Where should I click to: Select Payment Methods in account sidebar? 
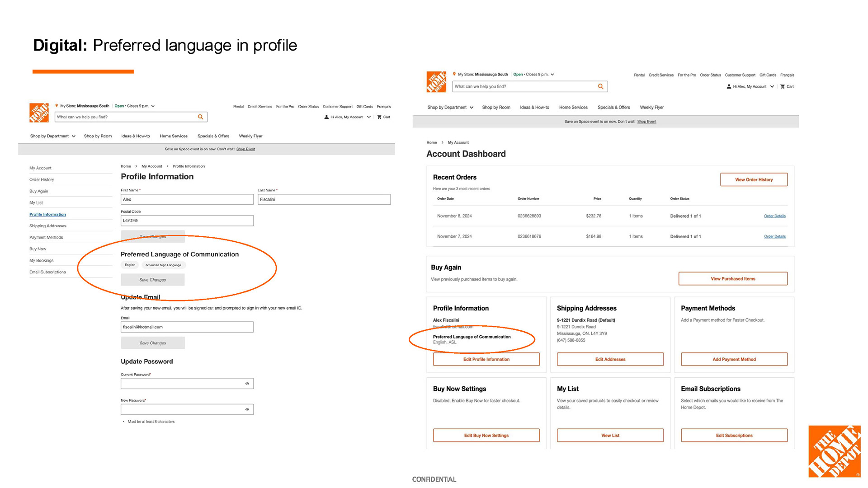point(46,238)
